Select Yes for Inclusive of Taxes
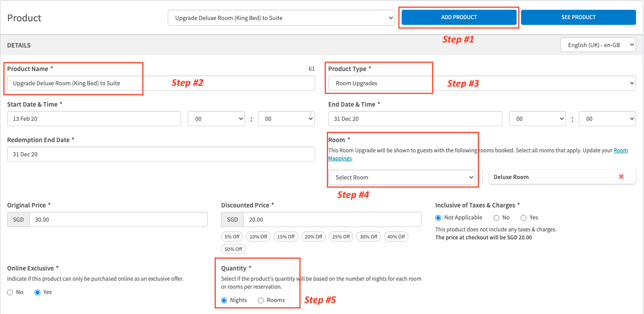The image size is (644, 314). tap(524, 218)
